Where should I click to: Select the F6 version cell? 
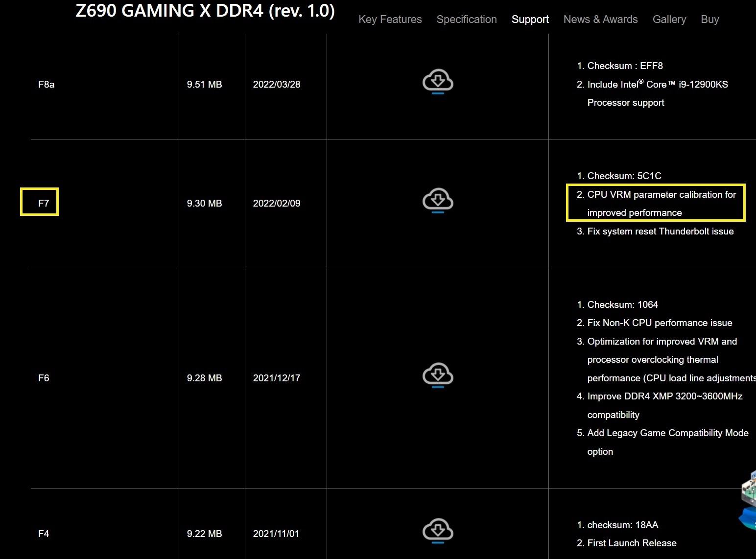(44, 378)
